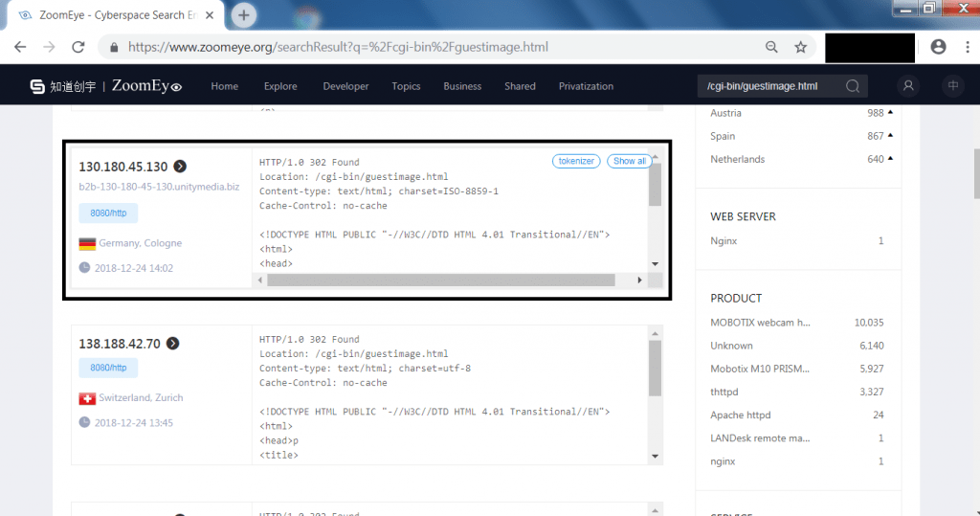This screenshot has width=980, height=516.
Task: Filter by Spain country
Action: point(723,136)
